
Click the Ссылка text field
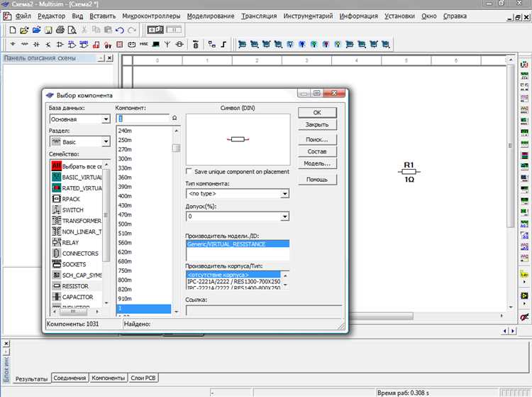[264, 310]
